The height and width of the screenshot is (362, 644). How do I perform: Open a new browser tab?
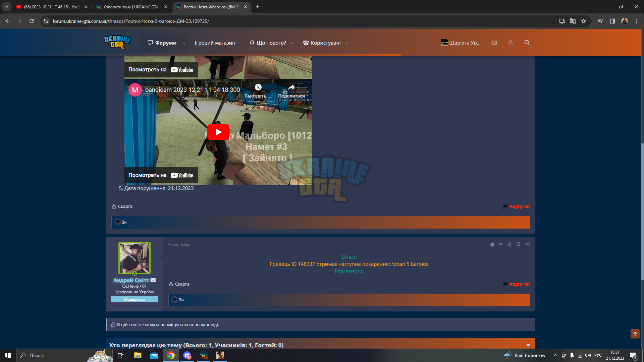point(258,7)
